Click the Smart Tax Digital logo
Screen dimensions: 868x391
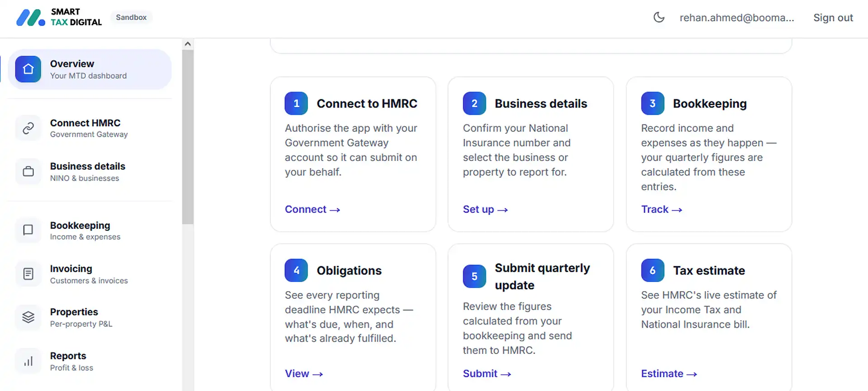click(x=59, y=18)
